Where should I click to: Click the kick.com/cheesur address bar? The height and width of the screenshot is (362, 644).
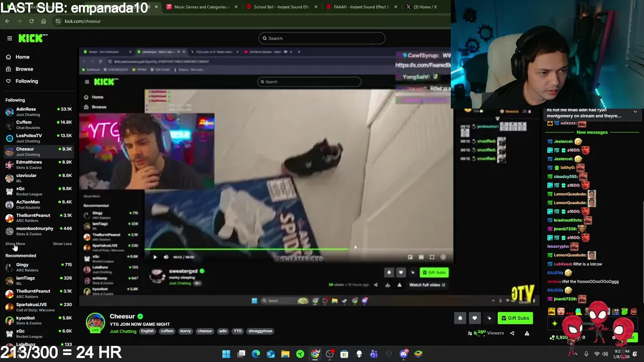coord(252,21)
